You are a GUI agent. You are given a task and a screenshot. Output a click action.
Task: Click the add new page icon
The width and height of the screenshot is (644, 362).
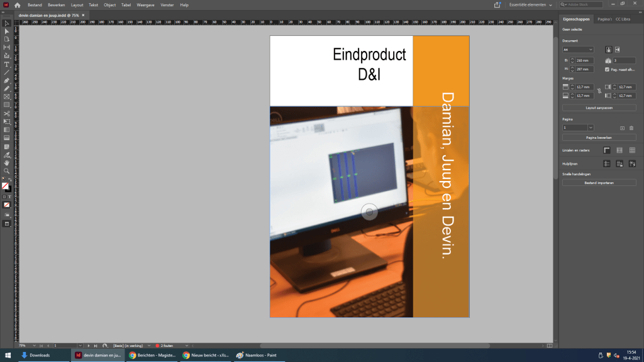click(622, 128)
